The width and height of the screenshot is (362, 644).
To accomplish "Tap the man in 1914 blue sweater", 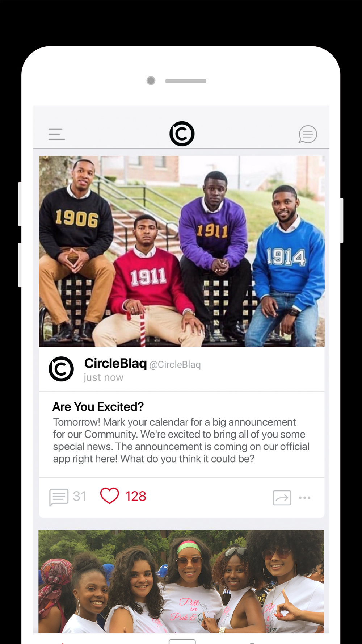I will coord(287,264).
